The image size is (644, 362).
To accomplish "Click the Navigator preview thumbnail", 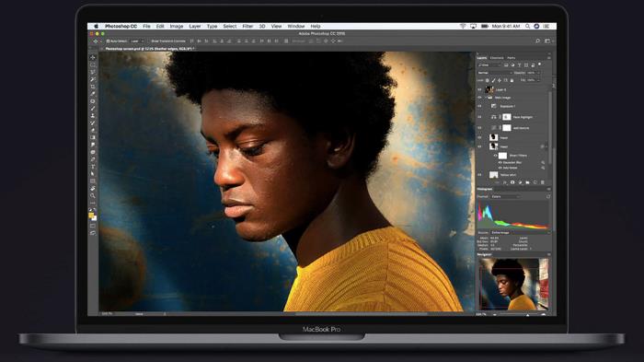I will (513, 284).
